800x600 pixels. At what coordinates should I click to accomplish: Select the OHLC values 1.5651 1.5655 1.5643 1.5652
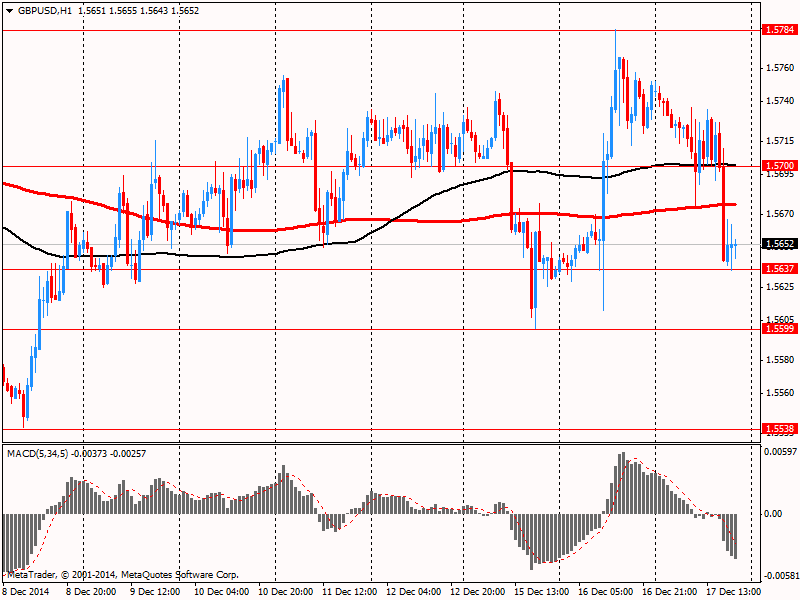(x=138, y=11)
